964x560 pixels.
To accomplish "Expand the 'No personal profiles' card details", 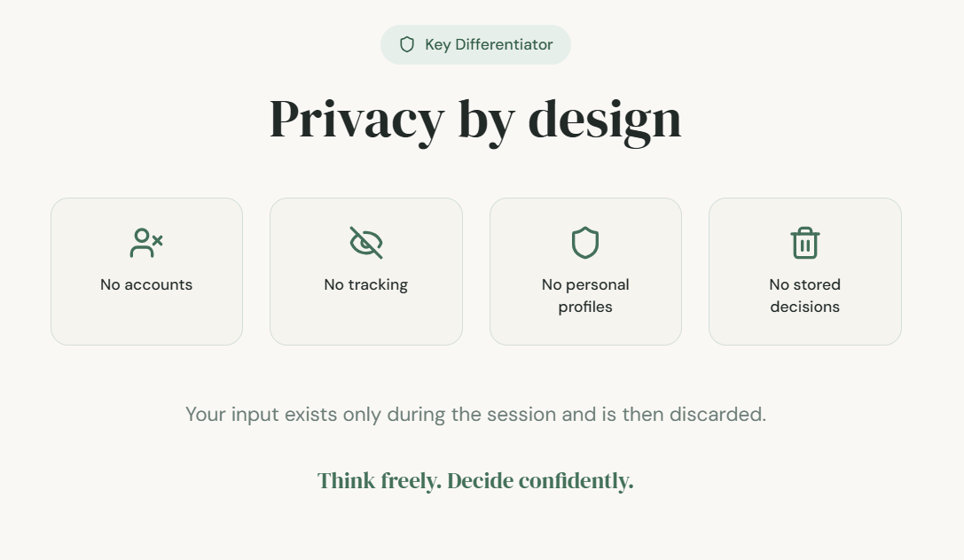I will [x=585, y=271].
